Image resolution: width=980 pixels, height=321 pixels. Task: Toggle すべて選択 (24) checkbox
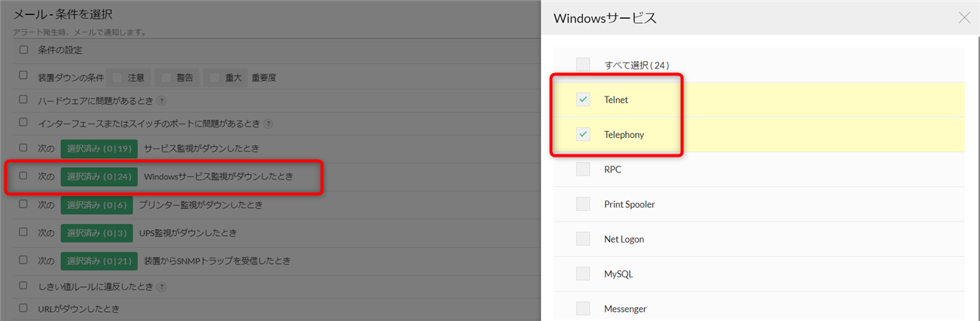tap(583, 65)
